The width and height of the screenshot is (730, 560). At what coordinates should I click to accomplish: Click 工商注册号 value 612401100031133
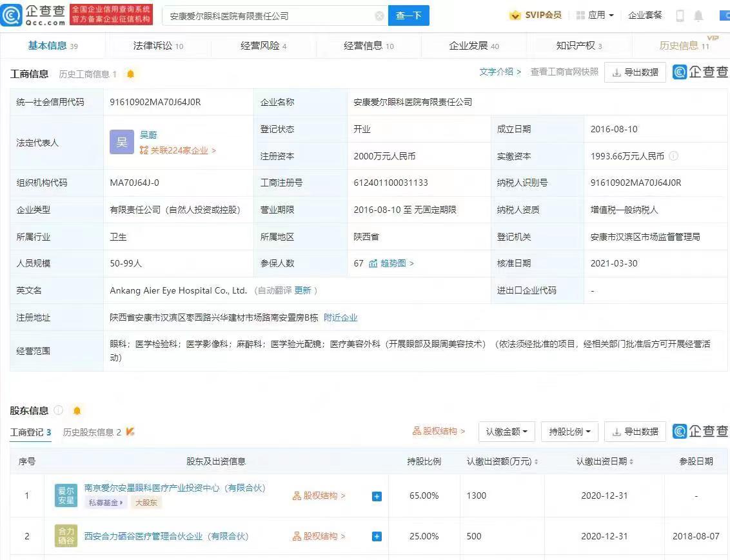tap(391, 183)
